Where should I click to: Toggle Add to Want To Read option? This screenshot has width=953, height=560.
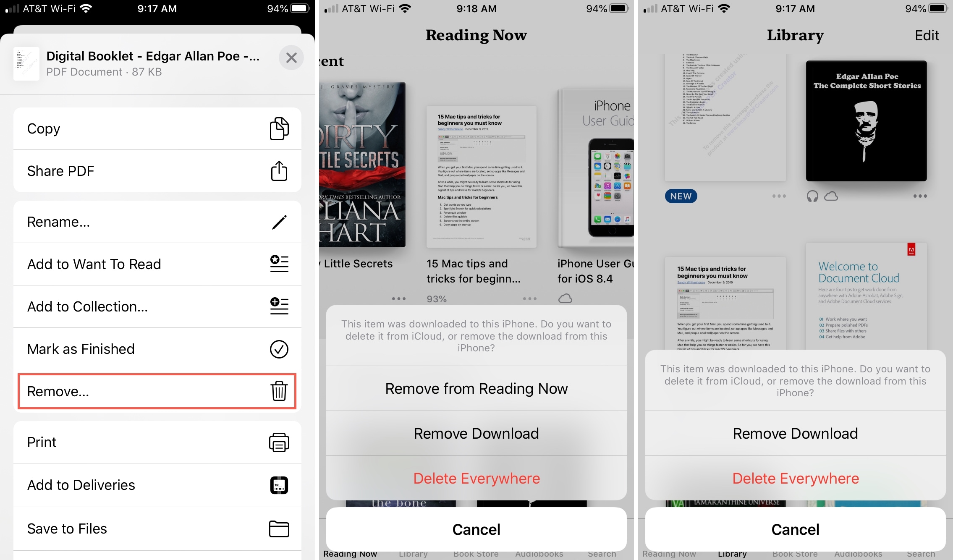pos(155,263)
